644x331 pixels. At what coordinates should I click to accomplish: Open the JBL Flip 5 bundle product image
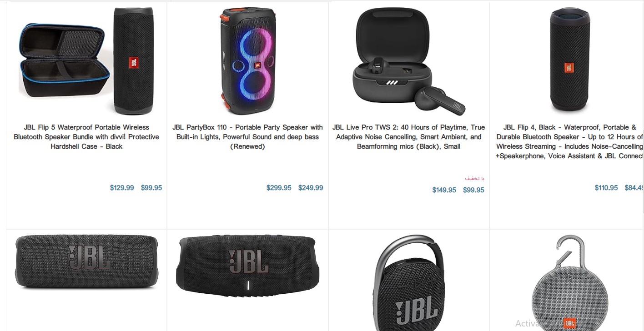[x=86, y=61]
